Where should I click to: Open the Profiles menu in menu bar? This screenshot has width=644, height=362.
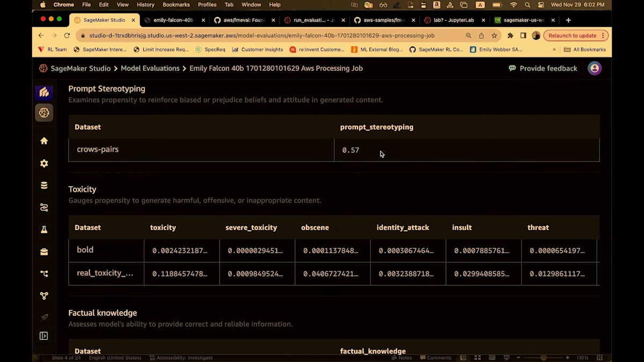208,5
